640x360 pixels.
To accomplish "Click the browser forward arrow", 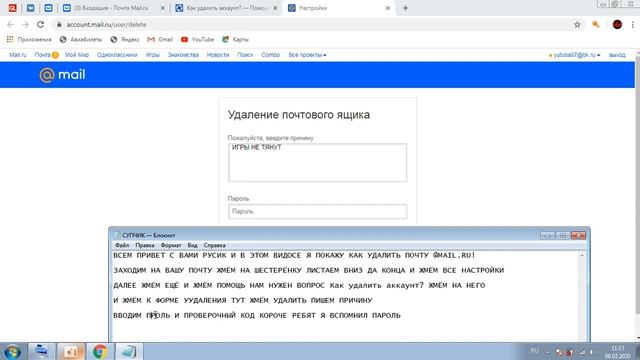I will (25, 24).
